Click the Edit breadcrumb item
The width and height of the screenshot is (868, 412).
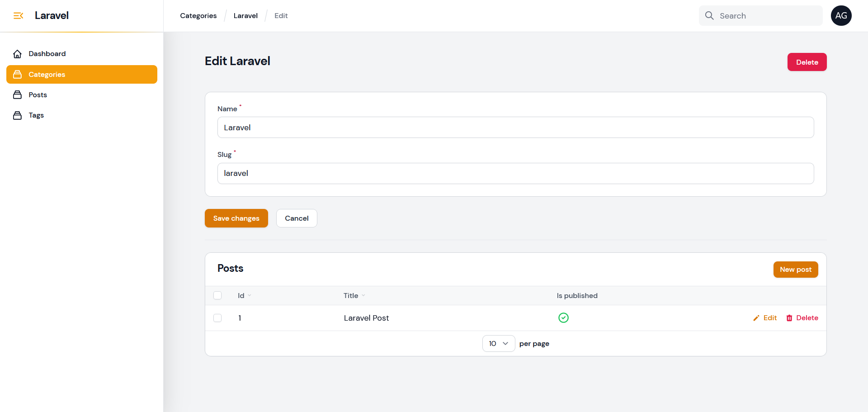[x=281, y=16]
